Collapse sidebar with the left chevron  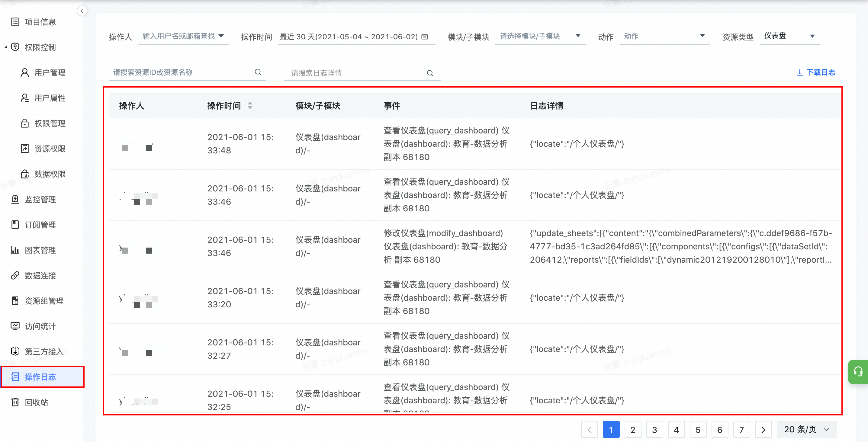click(82, 11)
